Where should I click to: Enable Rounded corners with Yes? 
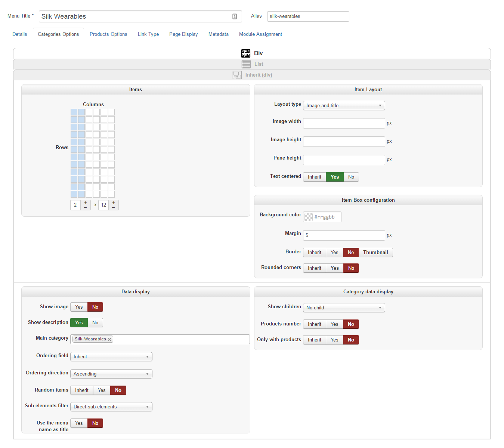tap(335, 268)
